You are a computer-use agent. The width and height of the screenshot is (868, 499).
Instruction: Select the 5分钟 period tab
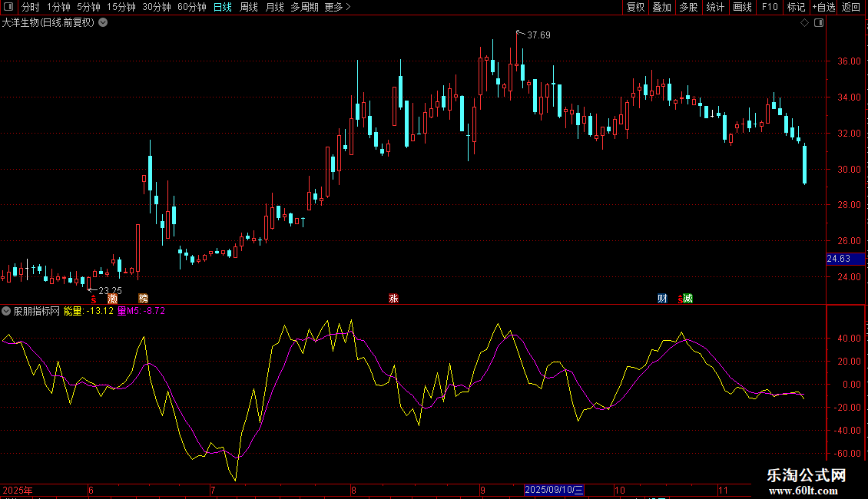(x=88, y=7)
